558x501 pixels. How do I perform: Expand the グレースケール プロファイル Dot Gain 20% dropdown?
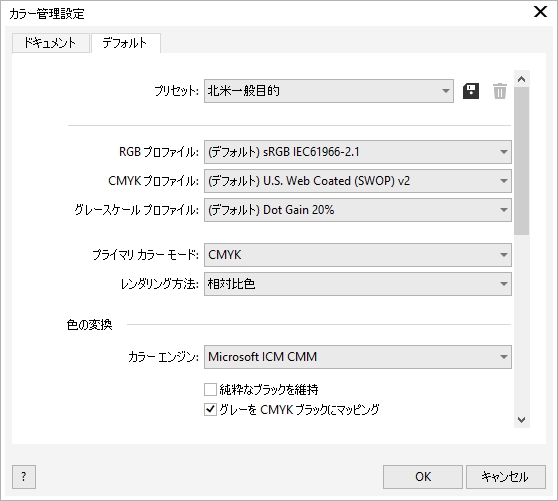[358, 210]
